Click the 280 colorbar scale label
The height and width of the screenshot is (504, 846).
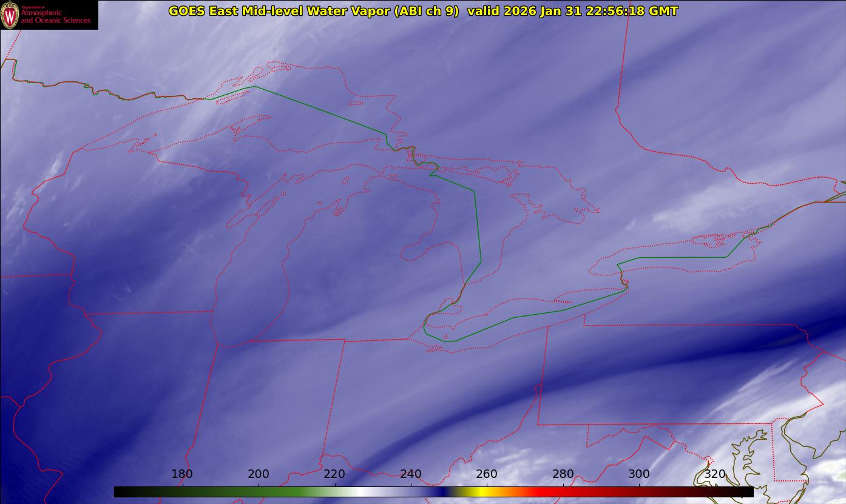563,474
